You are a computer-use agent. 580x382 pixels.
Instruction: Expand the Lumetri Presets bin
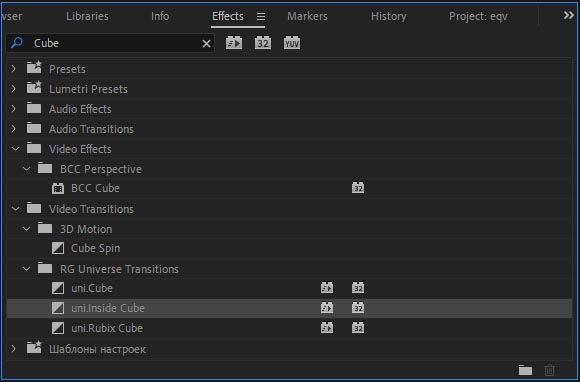click(14, 89)
